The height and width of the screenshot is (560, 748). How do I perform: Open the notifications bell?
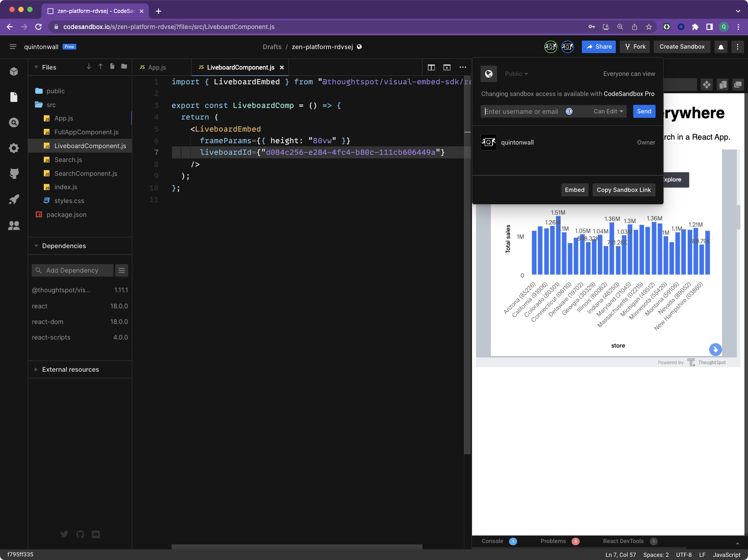tap(721, 47)
